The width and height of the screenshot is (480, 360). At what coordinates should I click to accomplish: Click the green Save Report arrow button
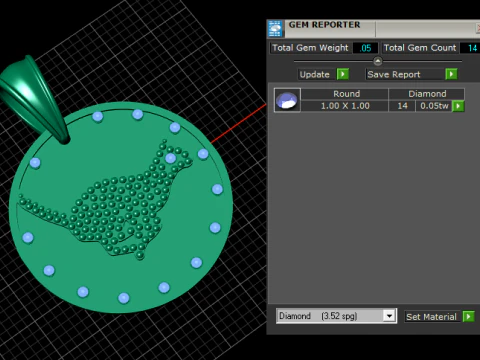coord(451,74)
